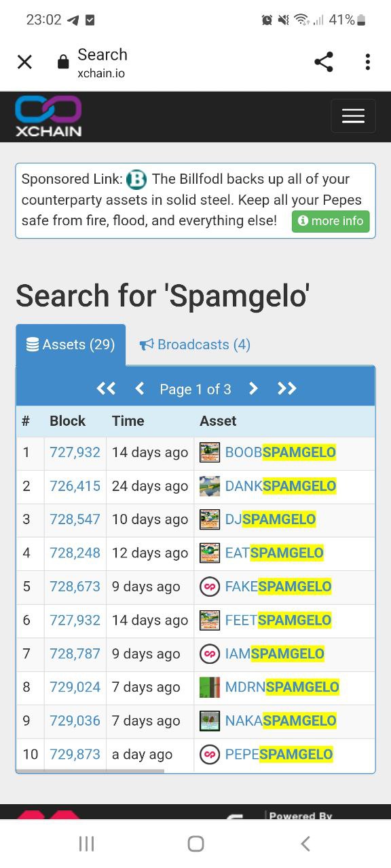Click the MDRNSPAMGELO thumbnail image

coord(210,687)
